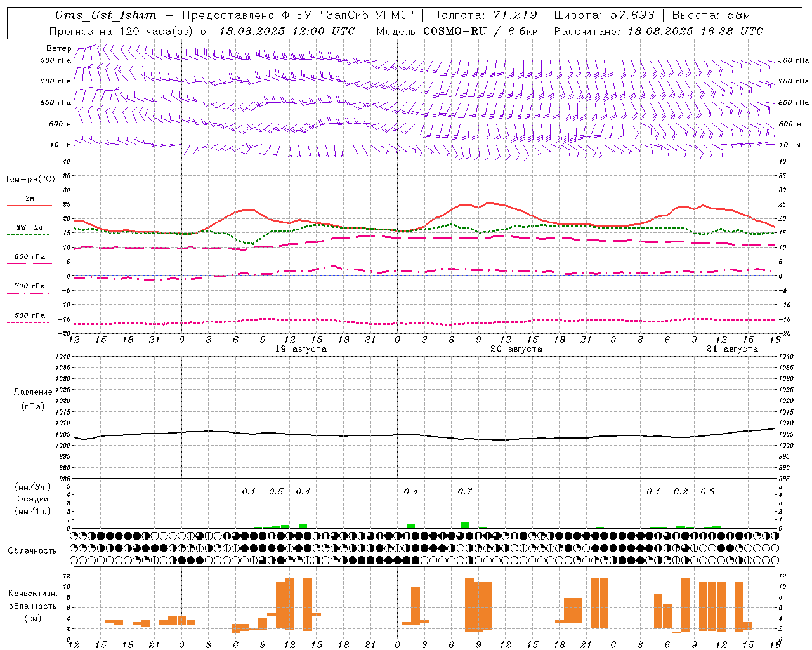The image size is (812, 650).
Task: Click the date label 19 августа
Action: [x=301, y=349]
